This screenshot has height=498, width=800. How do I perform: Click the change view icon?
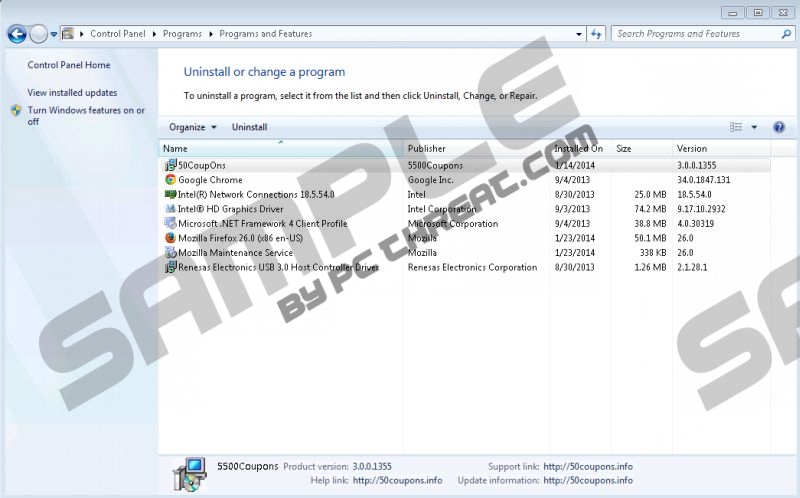736,127
